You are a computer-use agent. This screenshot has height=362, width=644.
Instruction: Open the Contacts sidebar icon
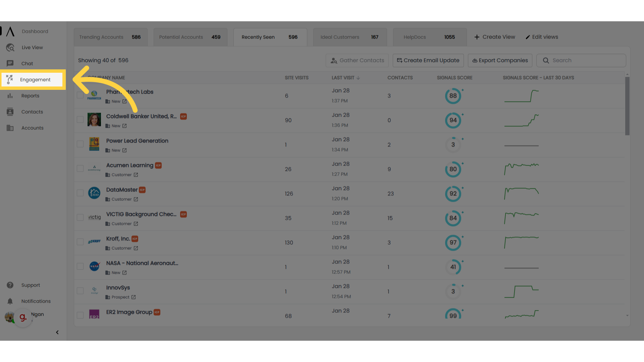(10, 112)
